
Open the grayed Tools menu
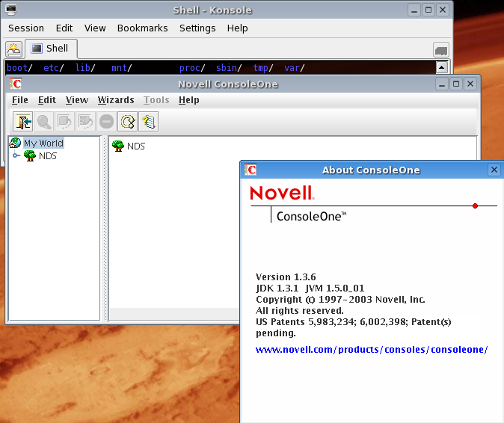pos(156,100)
